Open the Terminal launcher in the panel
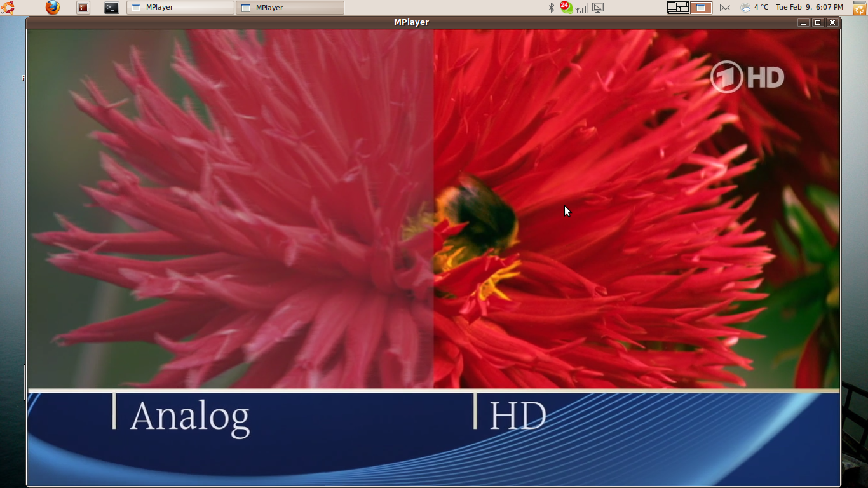The height and width of the screenshot is (488, 868). tap(112, 8)
